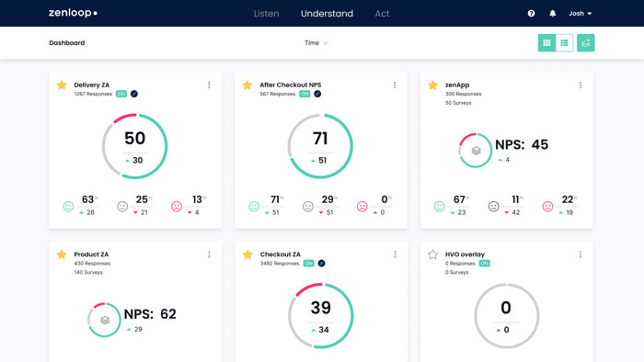Click ON badge on Checkout ZA

pyautogui.click(x=308, y=263)
